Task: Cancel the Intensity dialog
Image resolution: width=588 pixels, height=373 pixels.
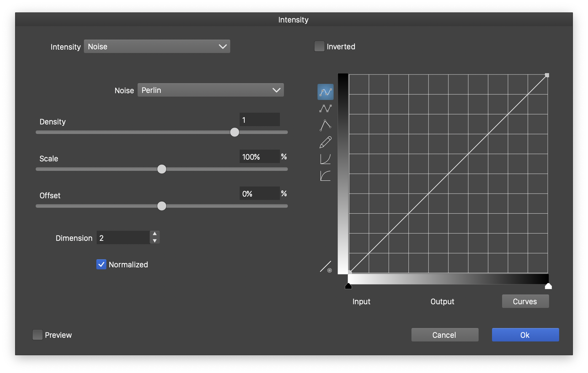Action: click(x=445, y=335)
